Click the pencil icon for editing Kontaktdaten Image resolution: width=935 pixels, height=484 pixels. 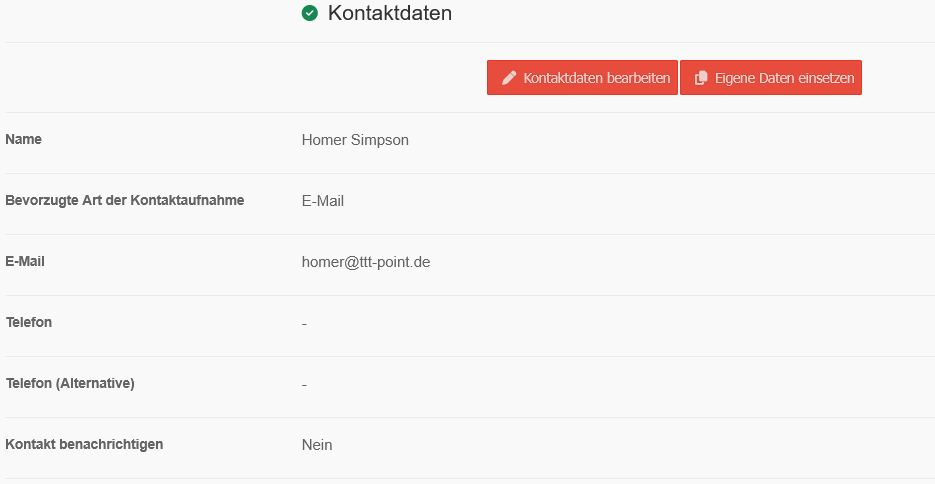tap(509, 78)
